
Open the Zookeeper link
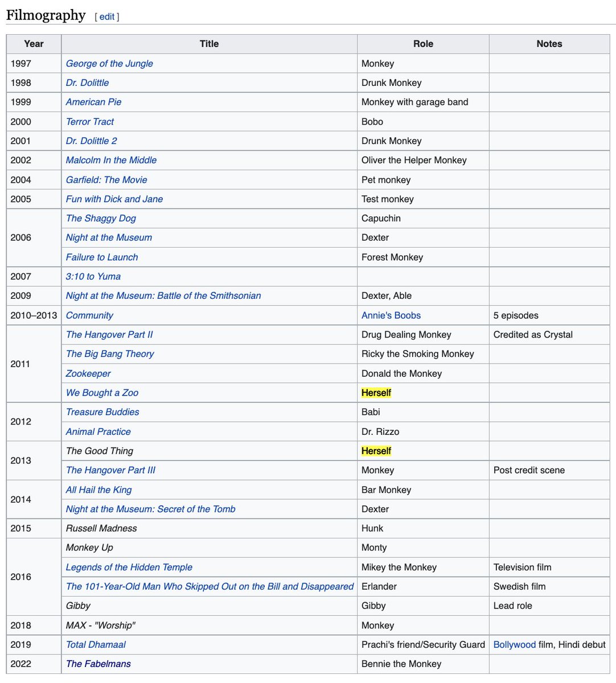tap(88, 373)
